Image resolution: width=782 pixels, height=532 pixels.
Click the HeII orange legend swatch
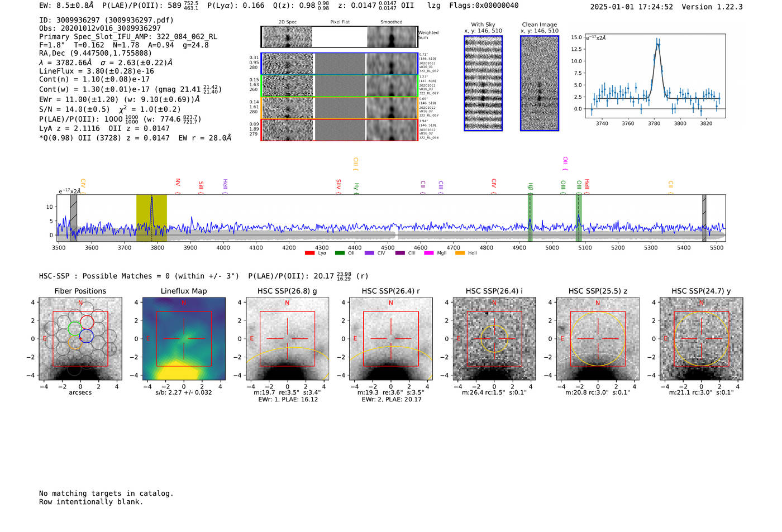[460, 253]
